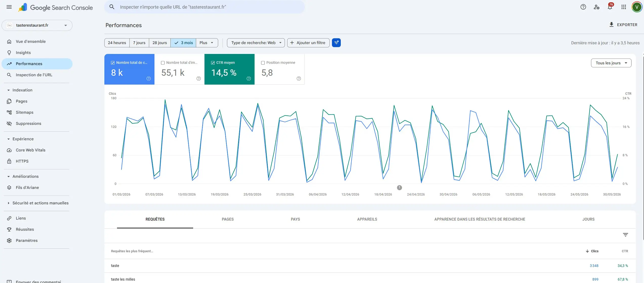
Task: Select the 28 jours date range
Action: 160,43
